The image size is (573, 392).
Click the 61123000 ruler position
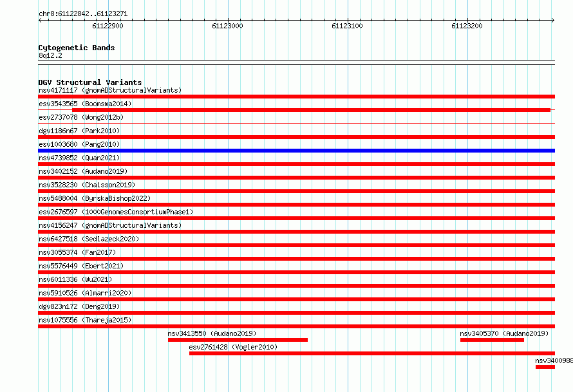[227, 26]
